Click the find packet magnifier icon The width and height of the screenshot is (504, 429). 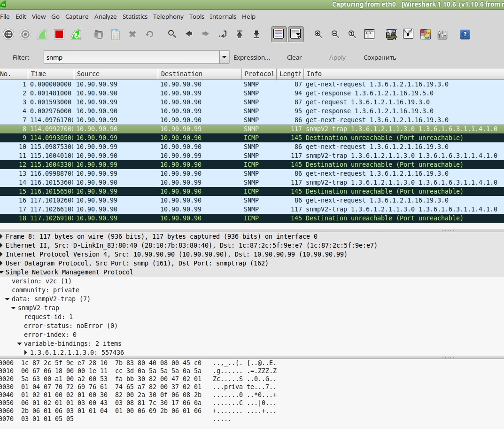click(x=172, y=34)
